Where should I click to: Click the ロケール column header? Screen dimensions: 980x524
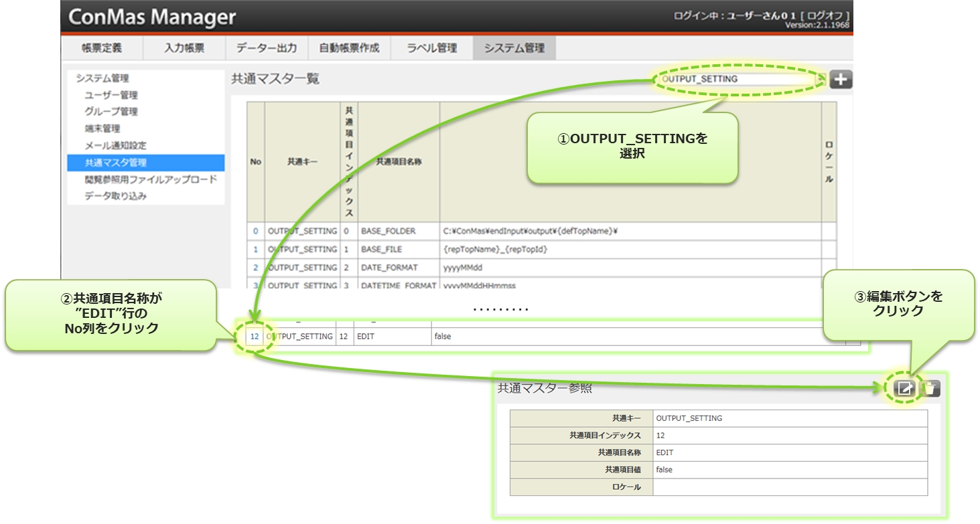coord(829,162)
